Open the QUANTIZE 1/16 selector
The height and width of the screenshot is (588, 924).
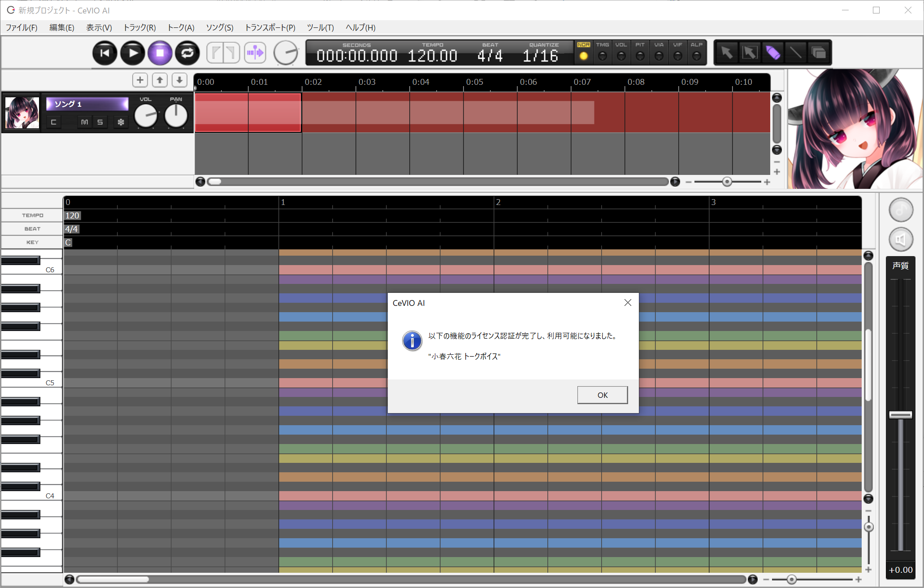coord(540,56)
